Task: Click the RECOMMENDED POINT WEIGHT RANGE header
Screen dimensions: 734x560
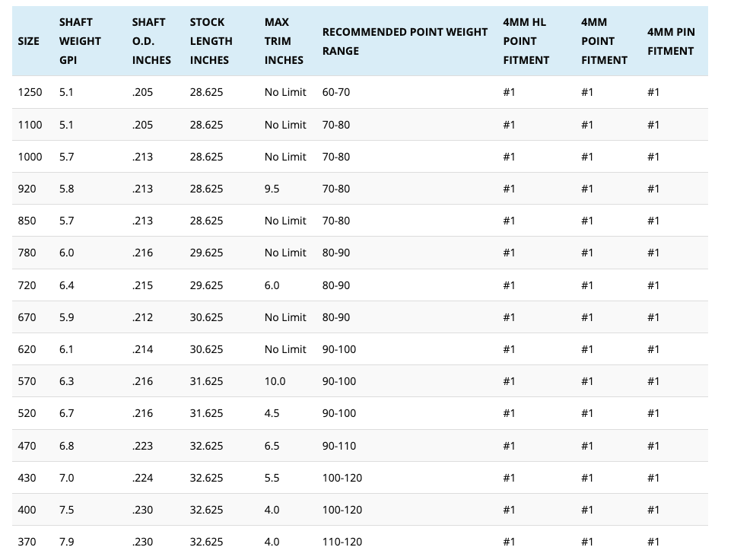Action: pos(405,41)
